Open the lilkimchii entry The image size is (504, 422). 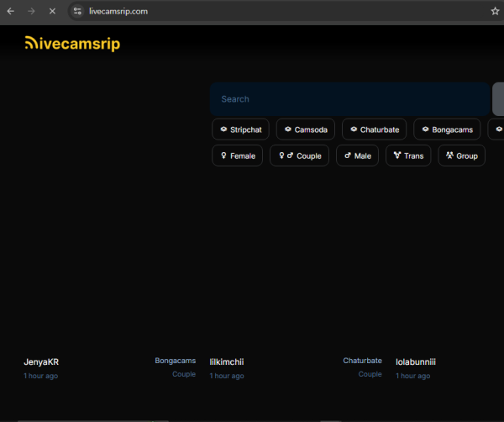click(227, 361)
